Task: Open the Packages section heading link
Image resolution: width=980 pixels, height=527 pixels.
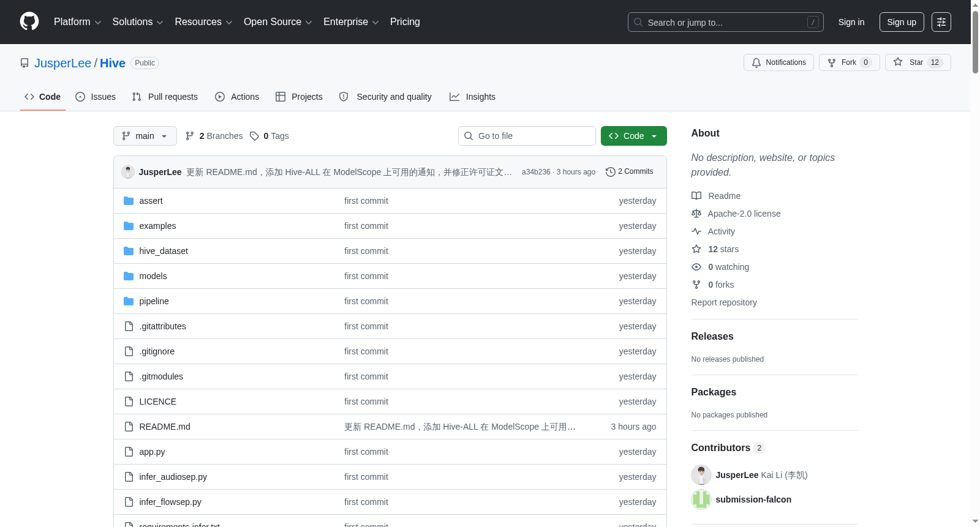Action: 714,392
